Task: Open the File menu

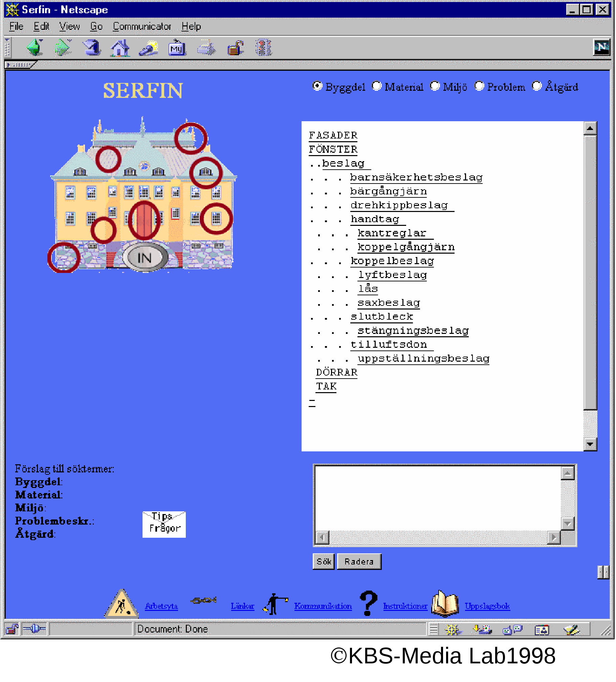Action: click(x=16, y=26)
